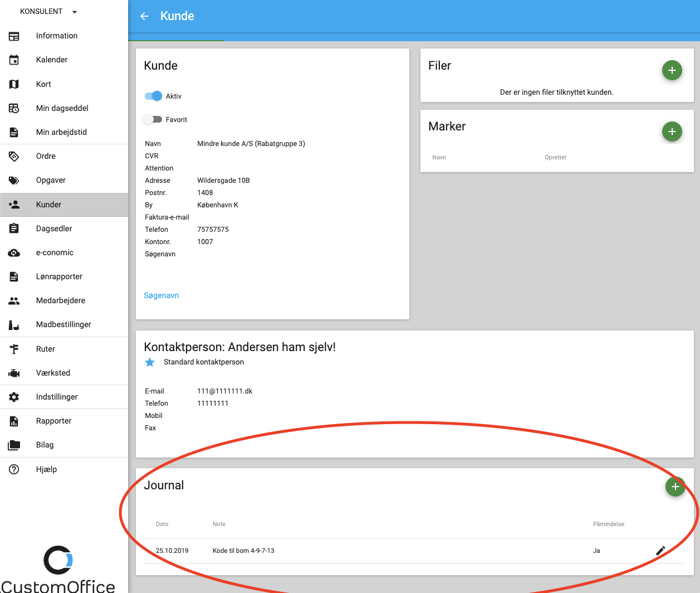700x593 pixels.
Task: Go back with the header arrow
Action: 144,16
